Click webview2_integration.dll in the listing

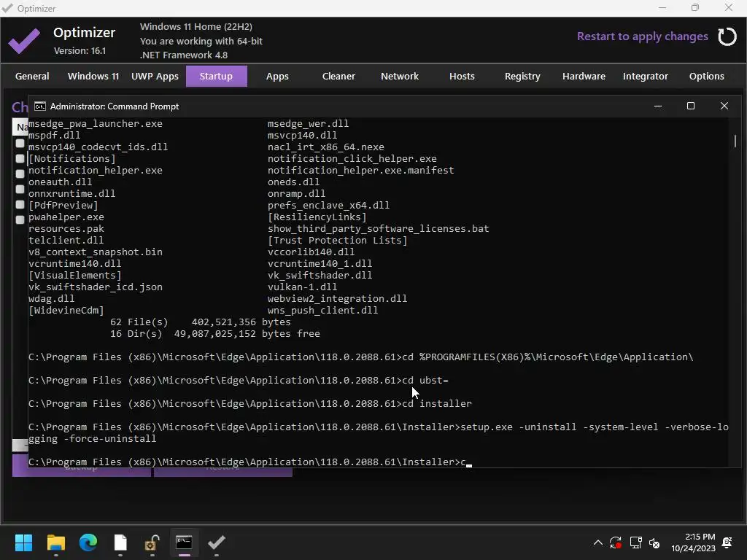tap(337, 298)
